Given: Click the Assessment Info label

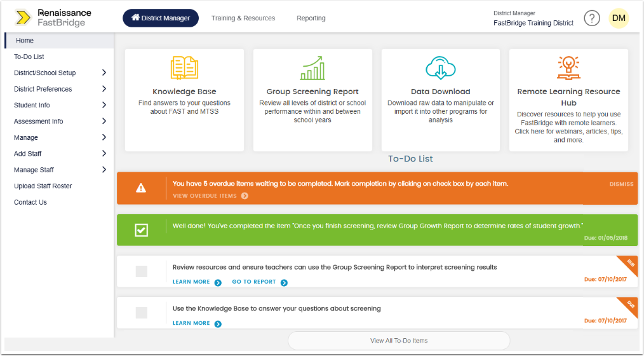Looking at the screenshot, I should (39, 121).
